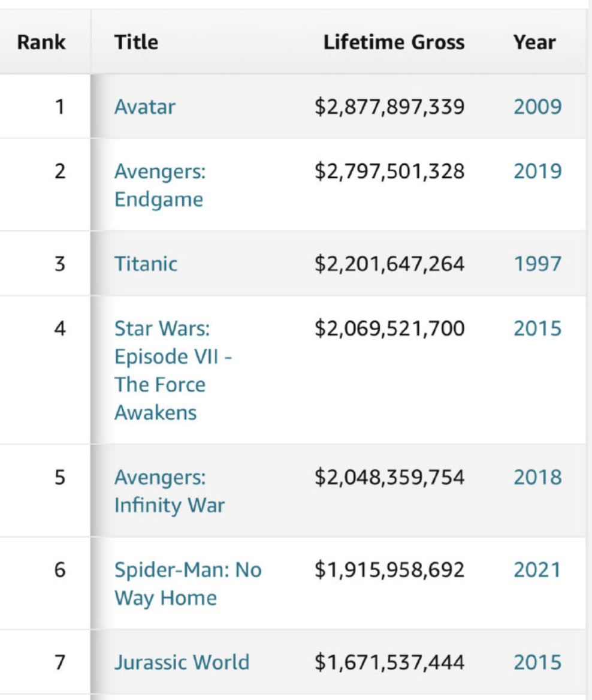Select the 1997 year link
592x700 pixels.
coord(537,263)
